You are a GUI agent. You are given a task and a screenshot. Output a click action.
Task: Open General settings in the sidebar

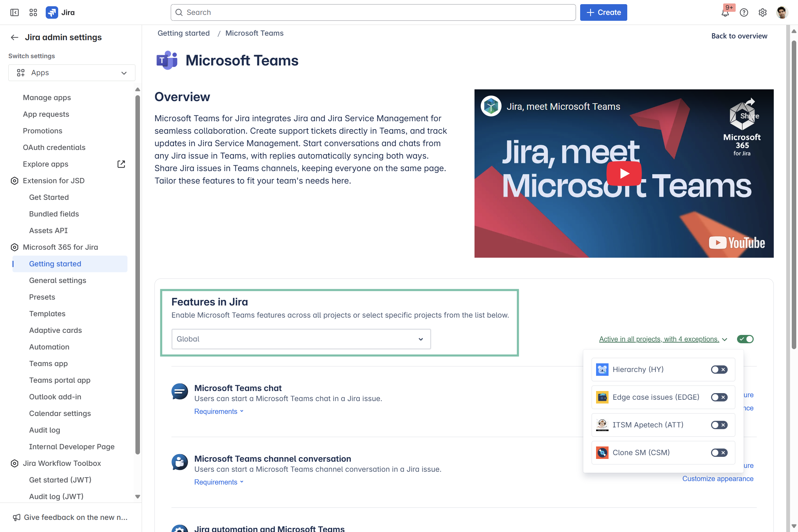pyautogui.click(x=57, y=281)
